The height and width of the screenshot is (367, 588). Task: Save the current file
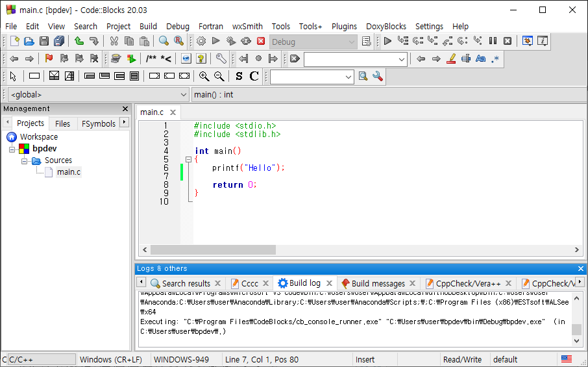(x=44, y=41)
